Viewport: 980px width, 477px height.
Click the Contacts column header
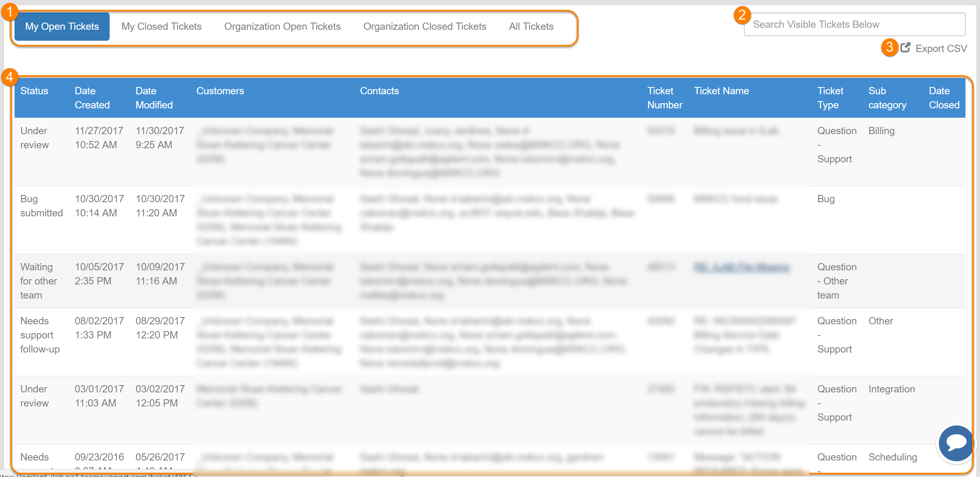pos(379,91)
